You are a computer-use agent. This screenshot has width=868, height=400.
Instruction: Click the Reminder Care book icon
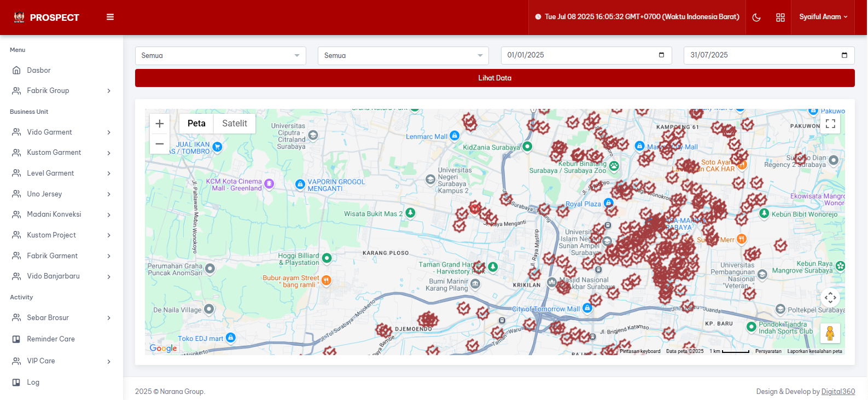point(16,339)
